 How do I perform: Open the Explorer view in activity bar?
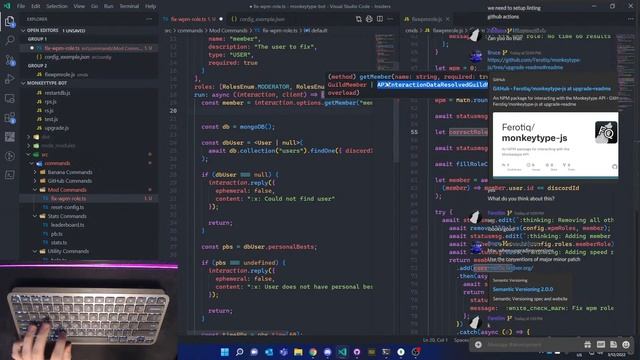click(x=10, y=21)
